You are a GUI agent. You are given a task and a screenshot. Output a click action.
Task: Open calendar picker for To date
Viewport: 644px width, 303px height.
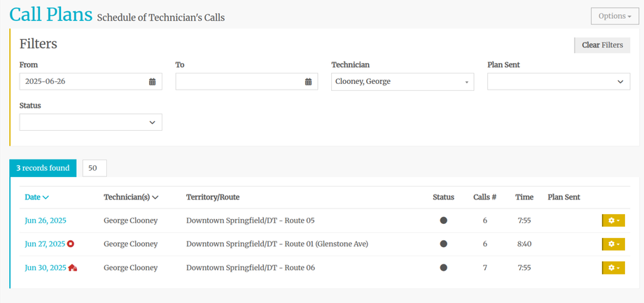coord(308,82)
